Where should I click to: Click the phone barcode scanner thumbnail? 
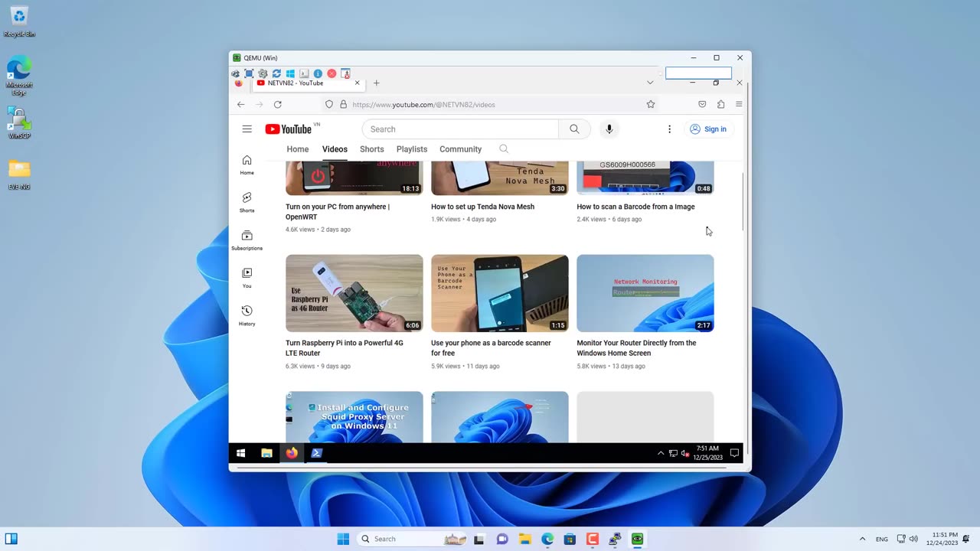click(500, 293)
